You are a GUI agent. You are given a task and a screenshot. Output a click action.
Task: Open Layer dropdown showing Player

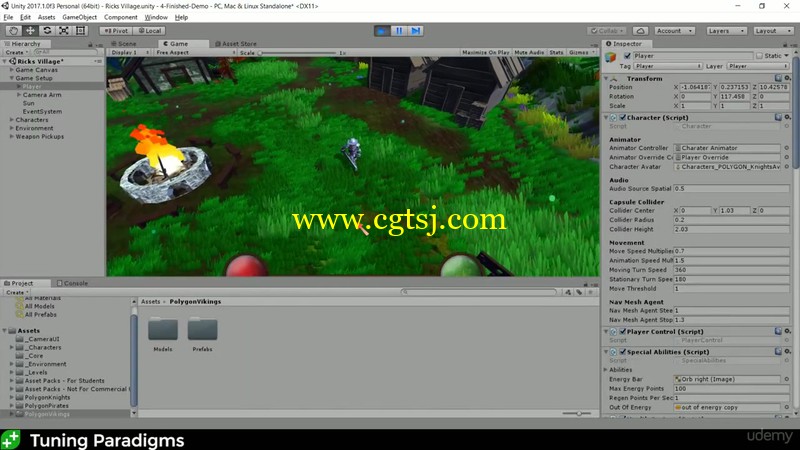[x=758, y=66]
